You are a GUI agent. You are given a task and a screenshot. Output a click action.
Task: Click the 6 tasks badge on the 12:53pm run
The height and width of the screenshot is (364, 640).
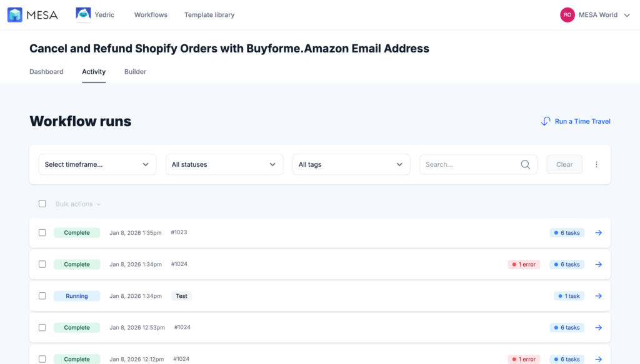[x=567, y=327]
